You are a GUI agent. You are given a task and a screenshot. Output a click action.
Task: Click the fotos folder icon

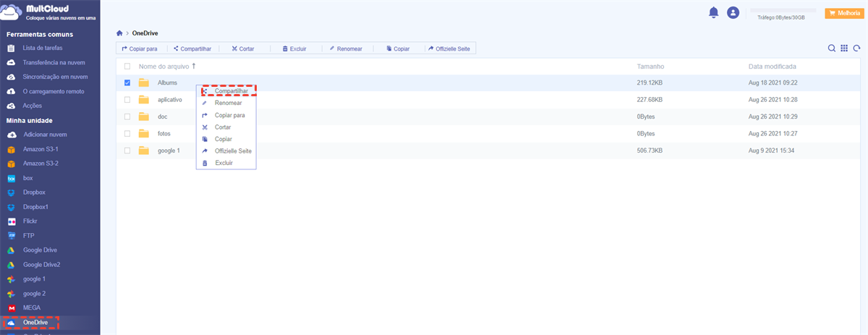tap(143, 134)
